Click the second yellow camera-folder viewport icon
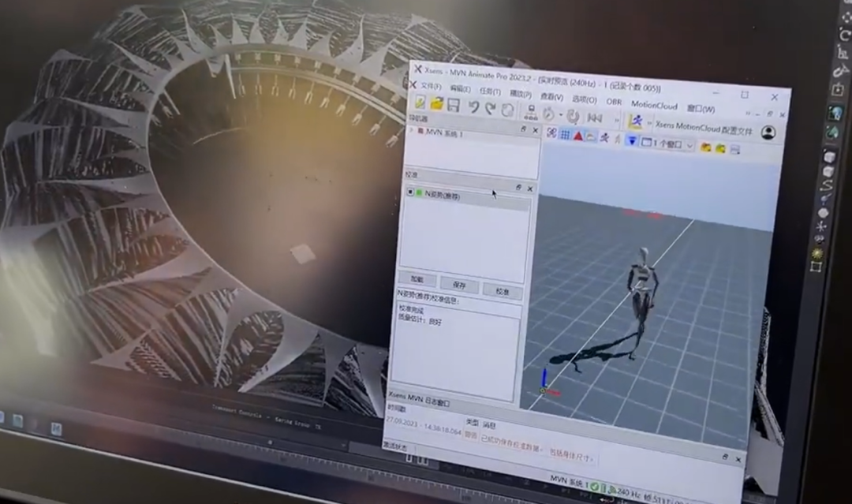This screenshot has width=852, height=504. (x=720, y=148)
